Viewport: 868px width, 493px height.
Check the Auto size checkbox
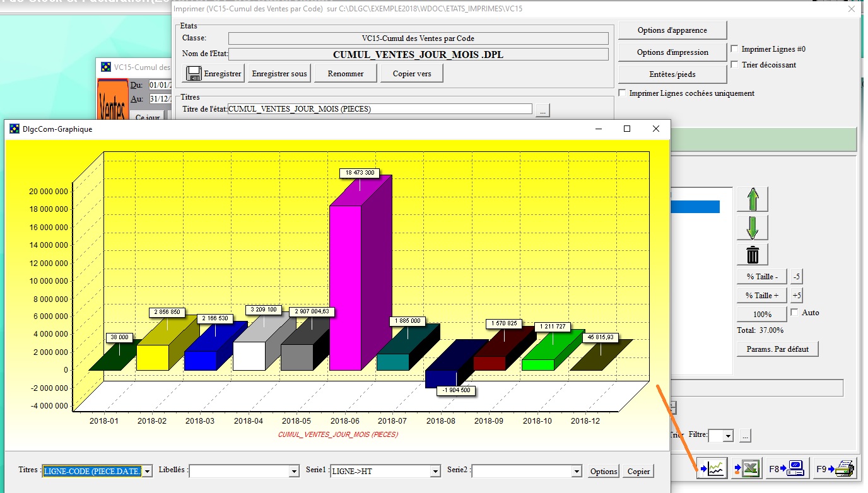pyautogui.click(x=794, y=312)
